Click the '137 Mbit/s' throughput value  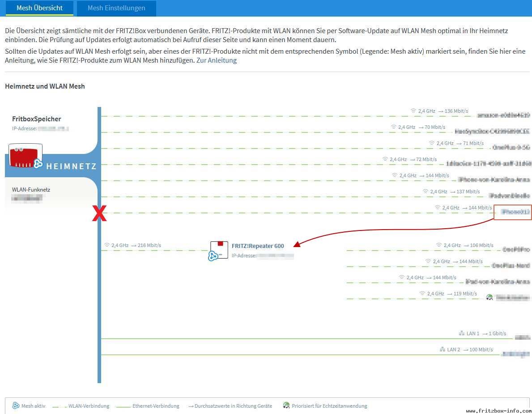(x=468, y=192)
